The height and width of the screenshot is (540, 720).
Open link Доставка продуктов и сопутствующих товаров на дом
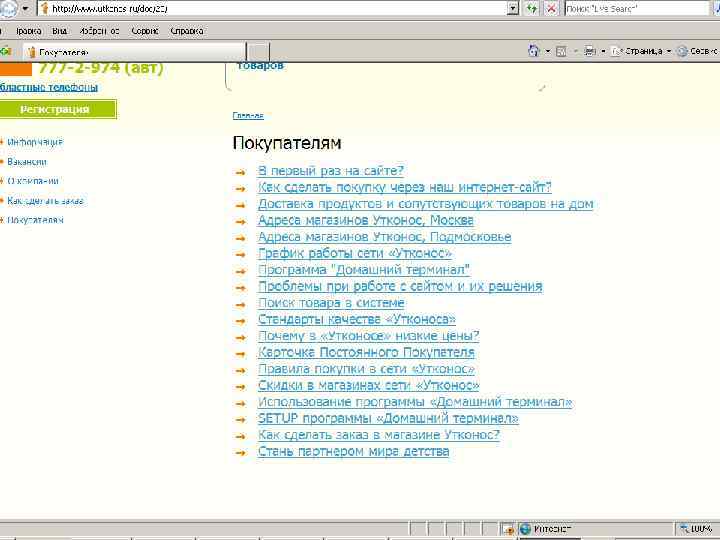[426, 204]
